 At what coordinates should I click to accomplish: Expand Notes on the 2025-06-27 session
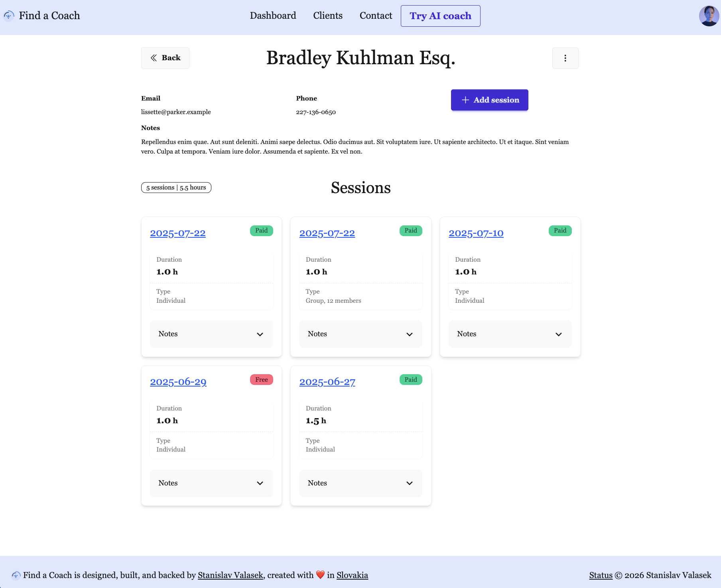(x=360, y=483)
